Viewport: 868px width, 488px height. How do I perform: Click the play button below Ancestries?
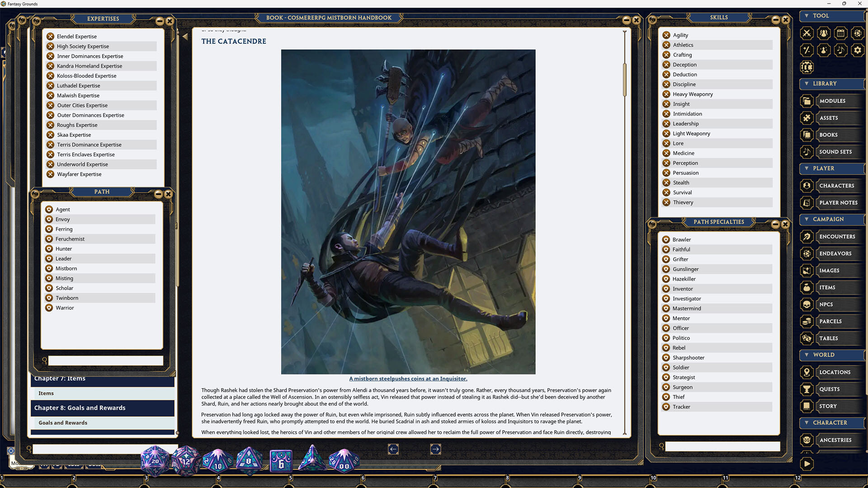(807, 464)
